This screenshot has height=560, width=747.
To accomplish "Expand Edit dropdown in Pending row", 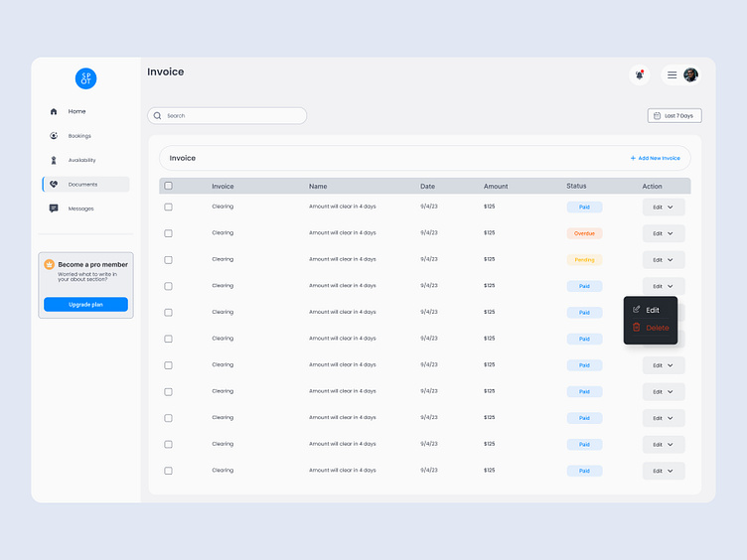I will pyautogui.click(x=664, y=260).
